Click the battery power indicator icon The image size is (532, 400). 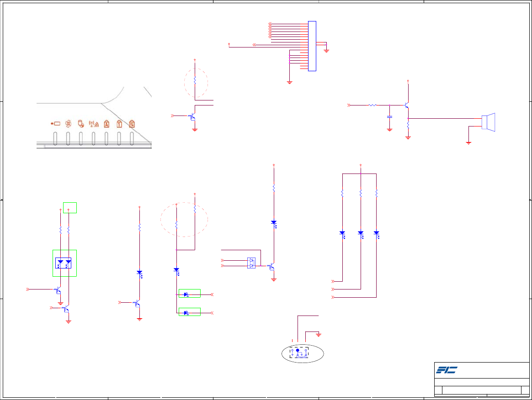[55, 124]
